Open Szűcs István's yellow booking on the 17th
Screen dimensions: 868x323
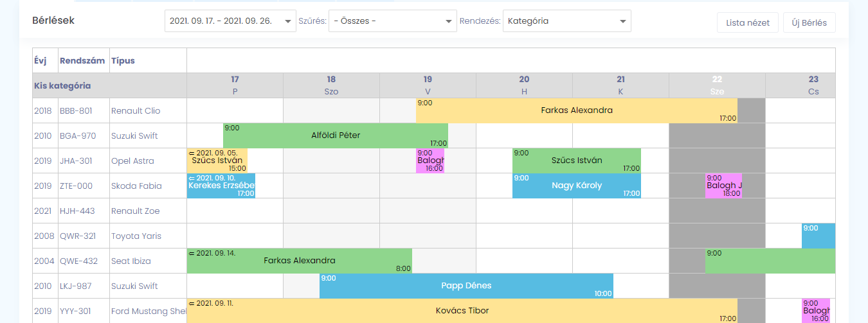tap(217, 161)
